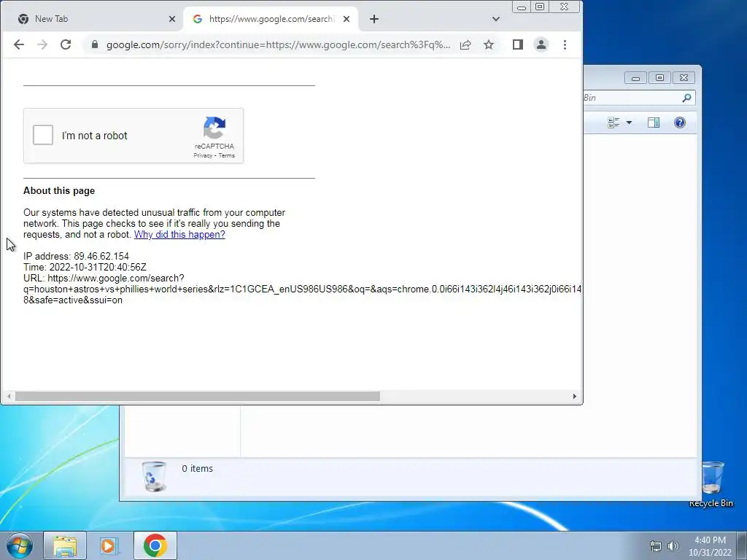
Task: Bookmark this tab with the star icon
Action: coord(489,44)
